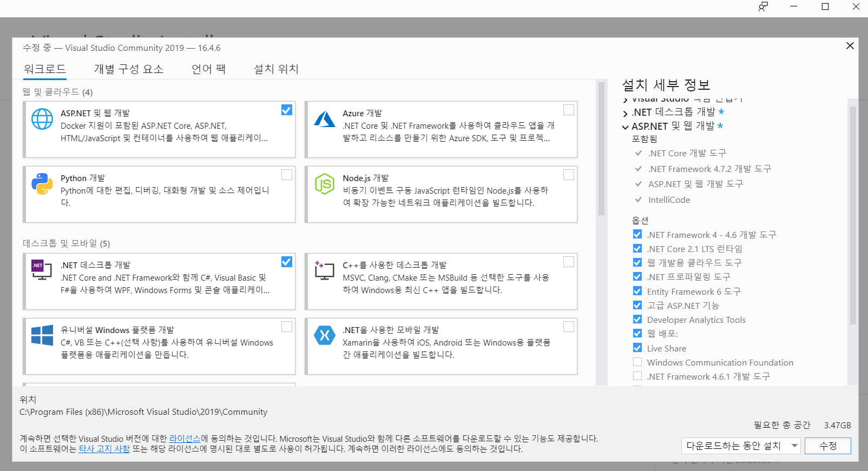
Task: Select the Node.js 개발 workload title
Action: pyautogui.click(x=366, y=178)
